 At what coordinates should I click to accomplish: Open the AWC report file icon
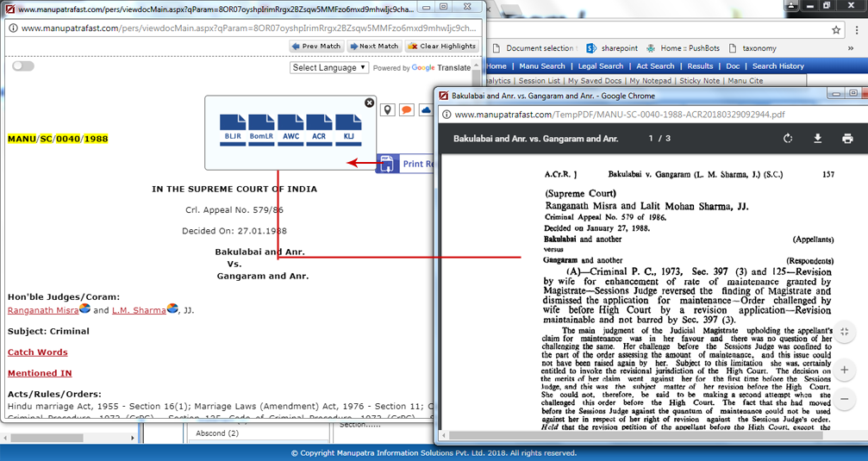click(290, 130)
